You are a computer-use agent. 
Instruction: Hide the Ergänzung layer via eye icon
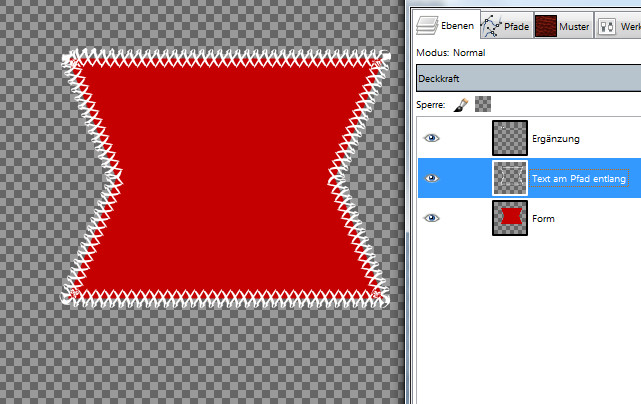pos(432,138)
